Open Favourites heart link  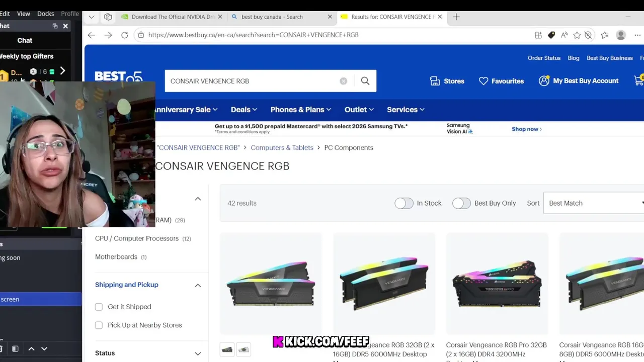(501, 81)
